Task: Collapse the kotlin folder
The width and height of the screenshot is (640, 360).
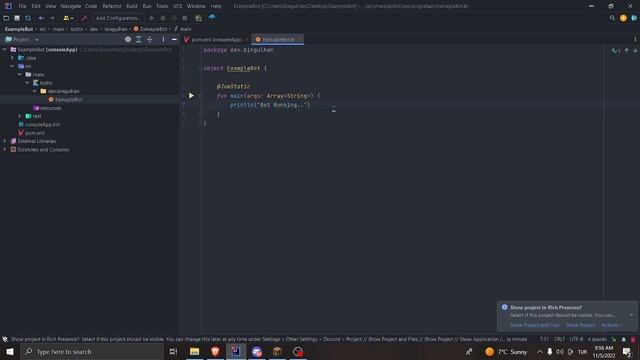Action: click(x=27, y=83)
